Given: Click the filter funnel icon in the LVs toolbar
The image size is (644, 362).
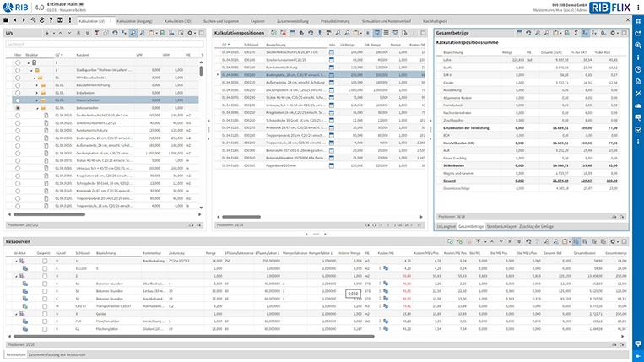Looking at the screenshot, I should pyautogui.click(x=96, y=33).
